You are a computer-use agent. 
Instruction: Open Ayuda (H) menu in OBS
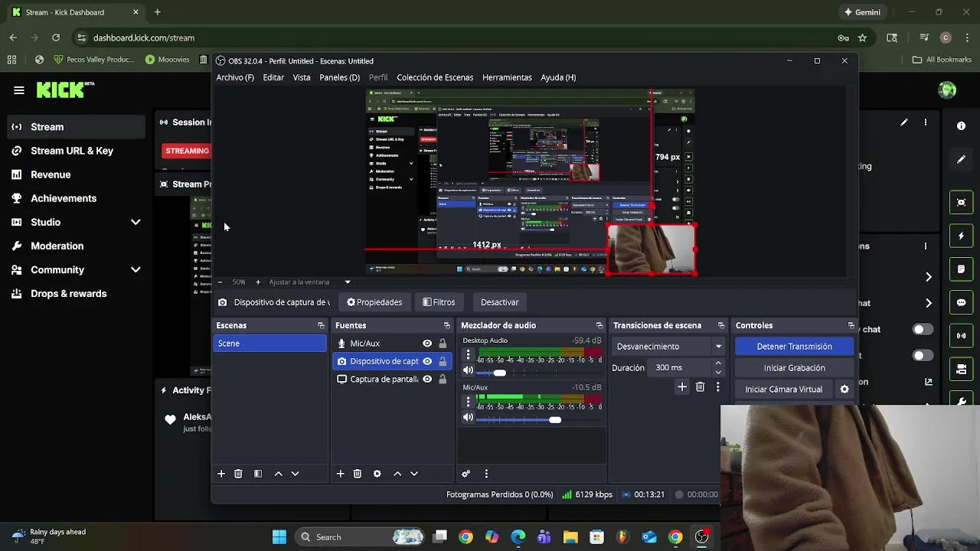pos(558,77)
